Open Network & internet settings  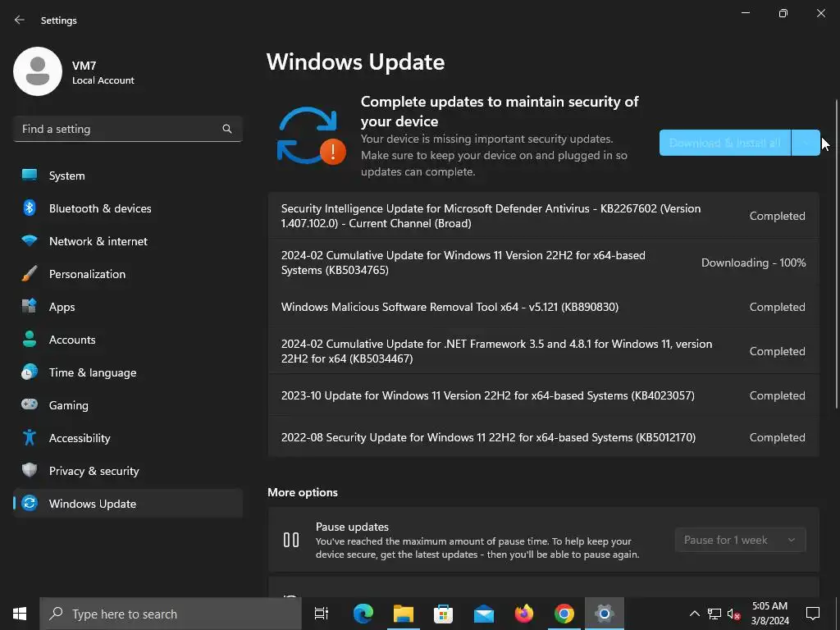tap(127, 240)
